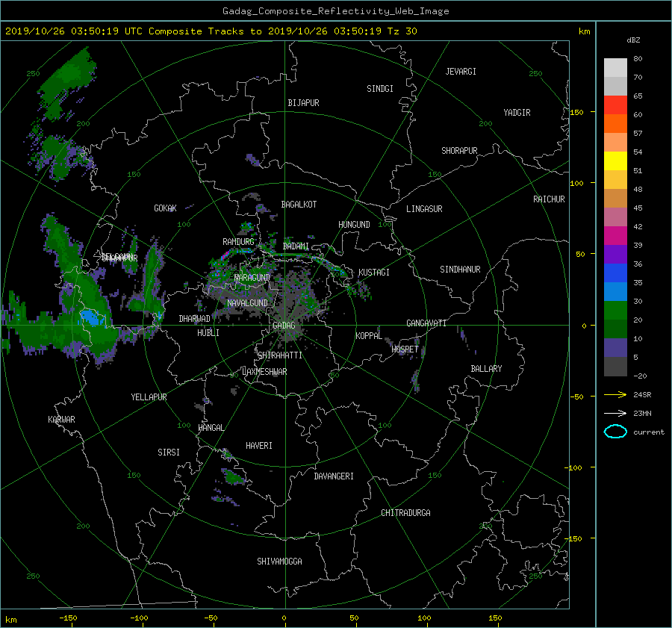
Task: Click the SHIVAMOGGA city label
Action: [x=279, y=561]
